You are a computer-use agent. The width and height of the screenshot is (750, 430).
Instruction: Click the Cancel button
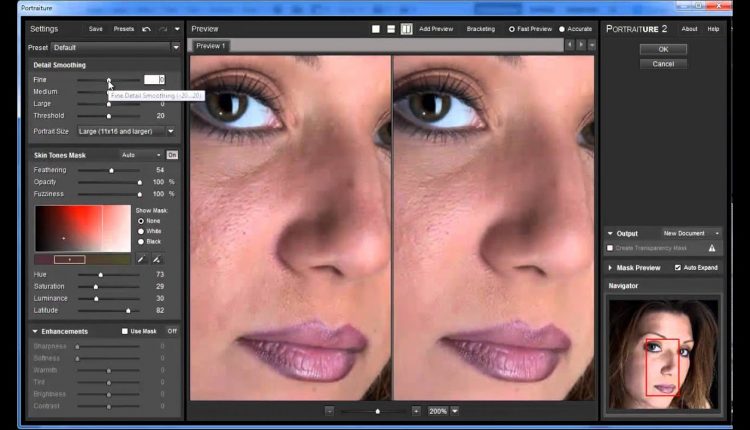click(663, 64)
